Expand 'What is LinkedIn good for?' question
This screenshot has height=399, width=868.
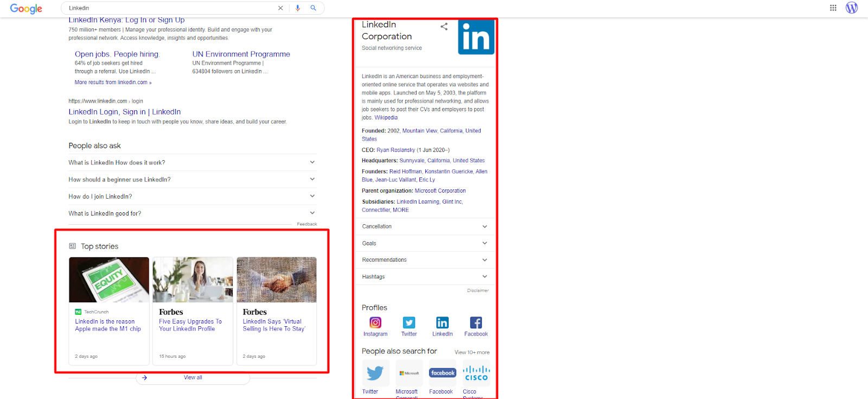pos(193,213)
